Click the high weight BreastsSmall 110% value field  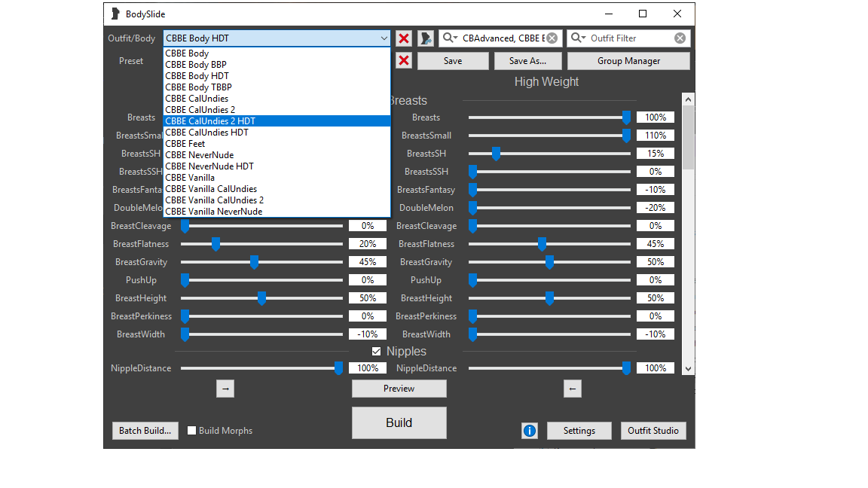tap(656, 136)
